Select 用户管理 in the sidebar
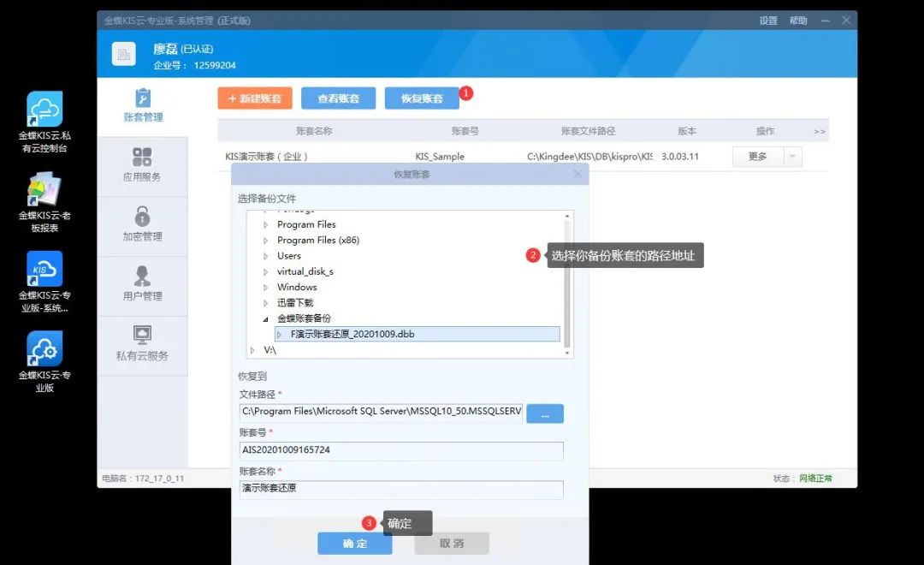This screenshot has width=924, height=565. (x=143, y=285)
